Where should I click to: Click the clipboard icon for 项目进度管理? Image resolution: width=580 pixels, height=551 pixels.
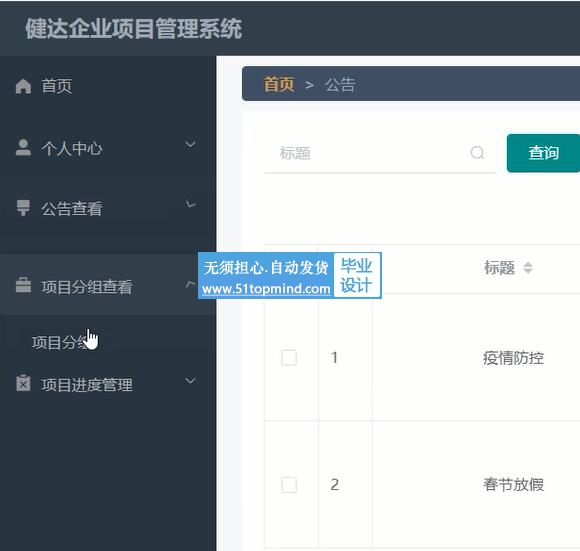23,383
